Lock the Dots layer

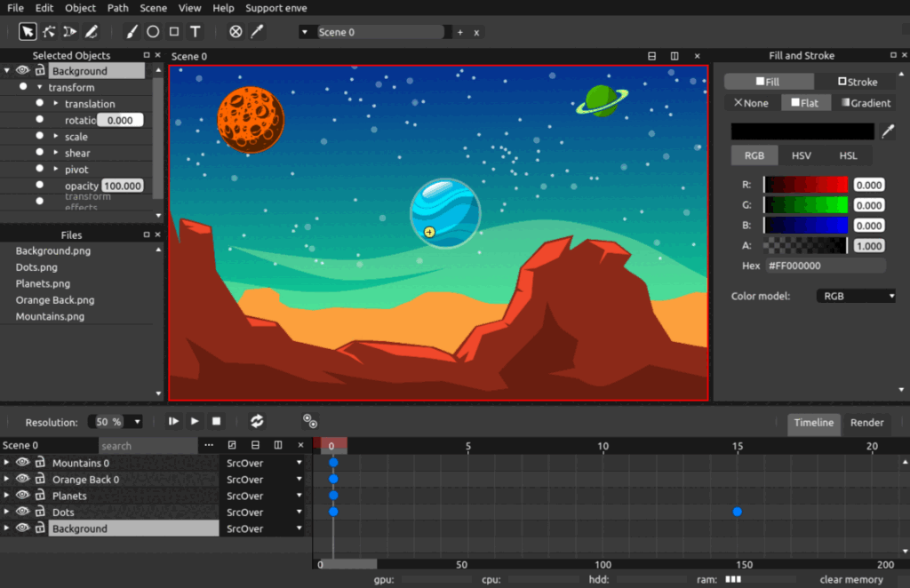(40, 513)
